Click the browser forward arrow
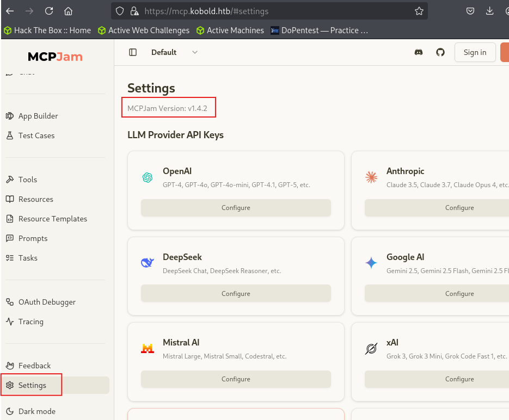Image resolution: width=509 pixels, height=420 pixels. [x=29, y=11]
